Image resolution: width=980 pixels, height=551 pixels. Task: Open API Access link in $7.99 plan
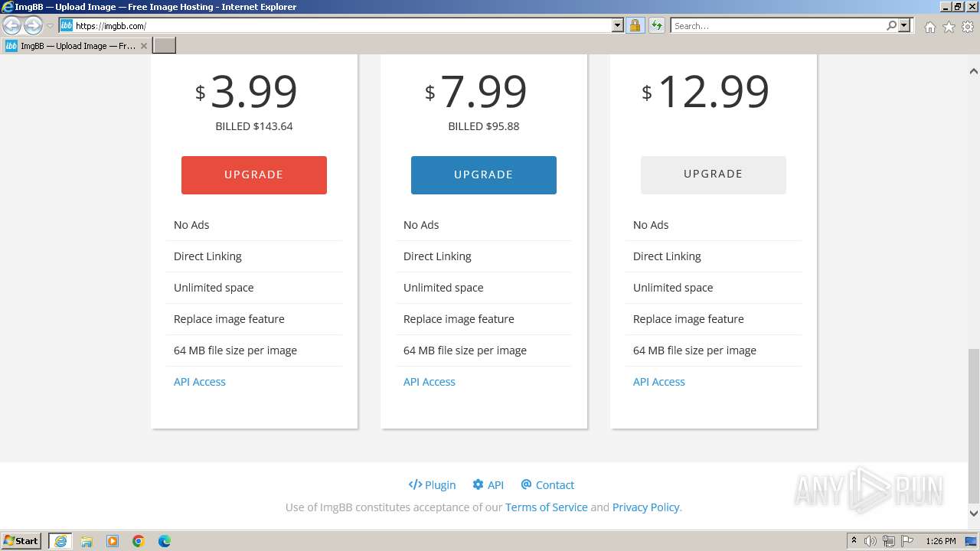coord(430,382)
